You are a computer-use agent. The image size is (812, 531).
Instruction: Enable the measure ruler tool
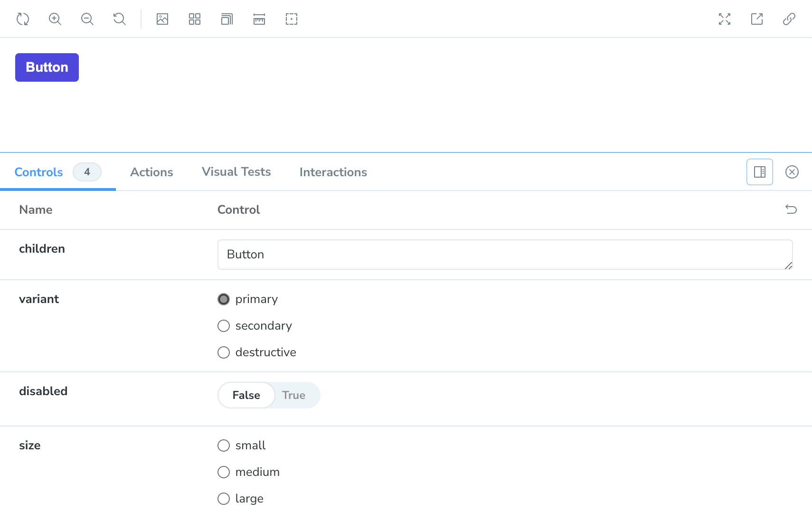(259, 19)
